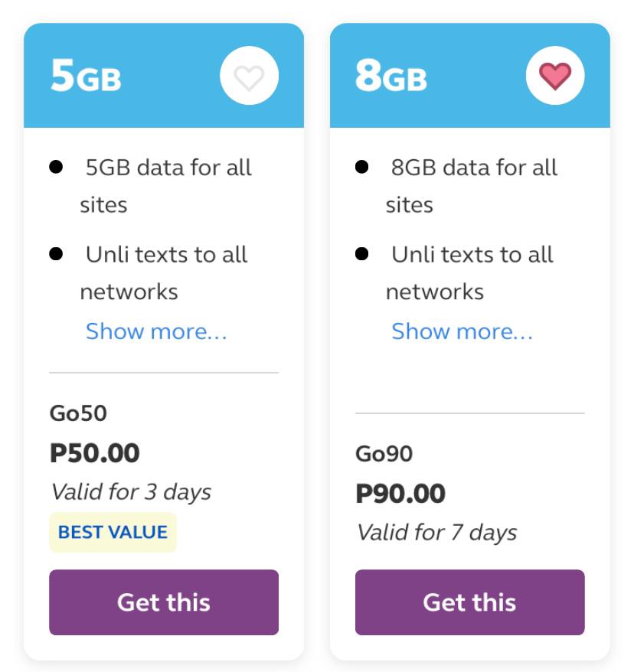
Task: Click the BEST VALUE badge
Action: (x=113, y=532)
